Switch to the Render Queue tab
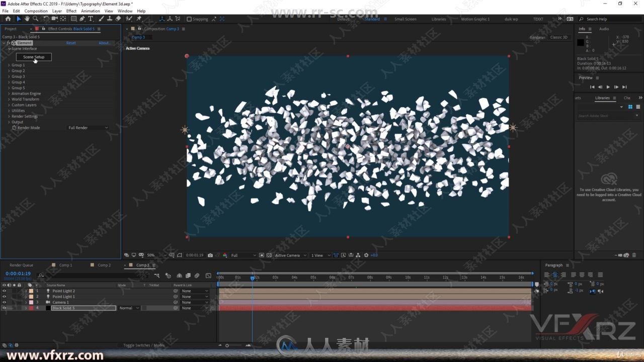 [21, 265]
